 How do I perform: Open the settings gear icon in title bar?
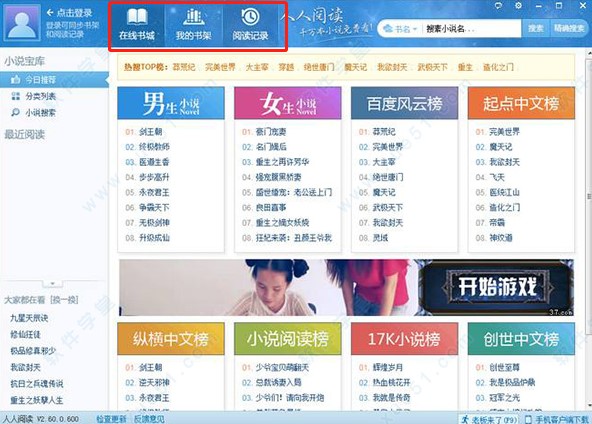point(519,6)
